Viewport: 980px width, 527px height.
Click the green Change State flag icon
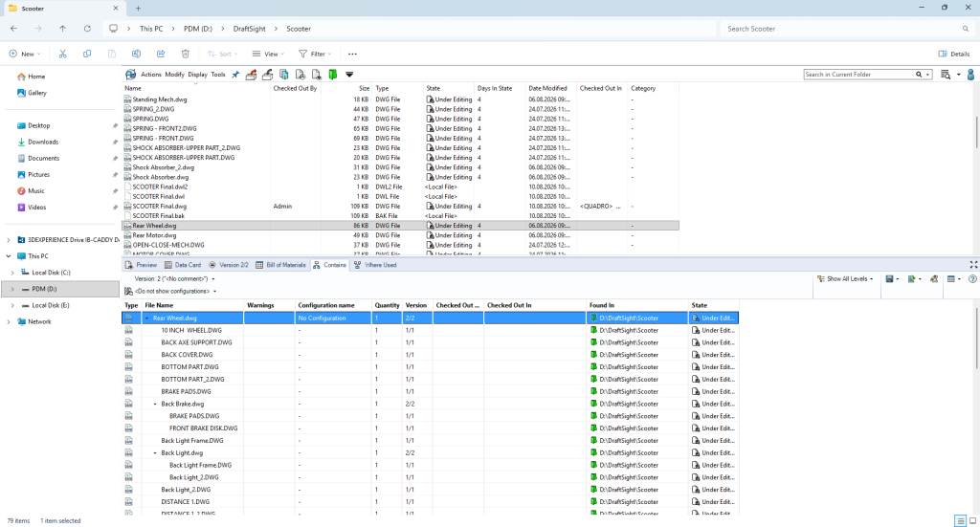[332, 75]
